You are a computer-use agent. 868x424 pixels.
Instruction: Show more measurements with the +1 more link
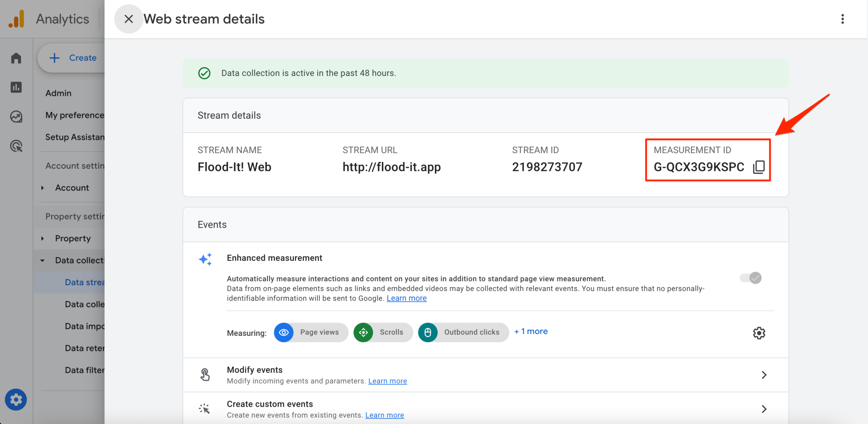pyautogui.click(x=531, y=331)
